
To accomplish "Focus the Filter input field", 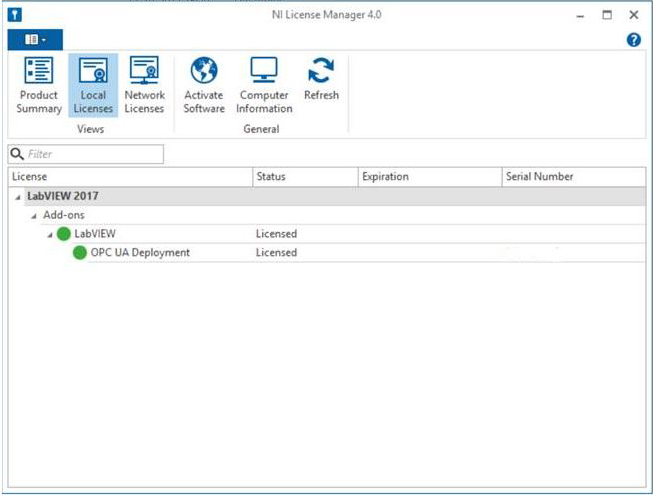I will pos(86,154).
